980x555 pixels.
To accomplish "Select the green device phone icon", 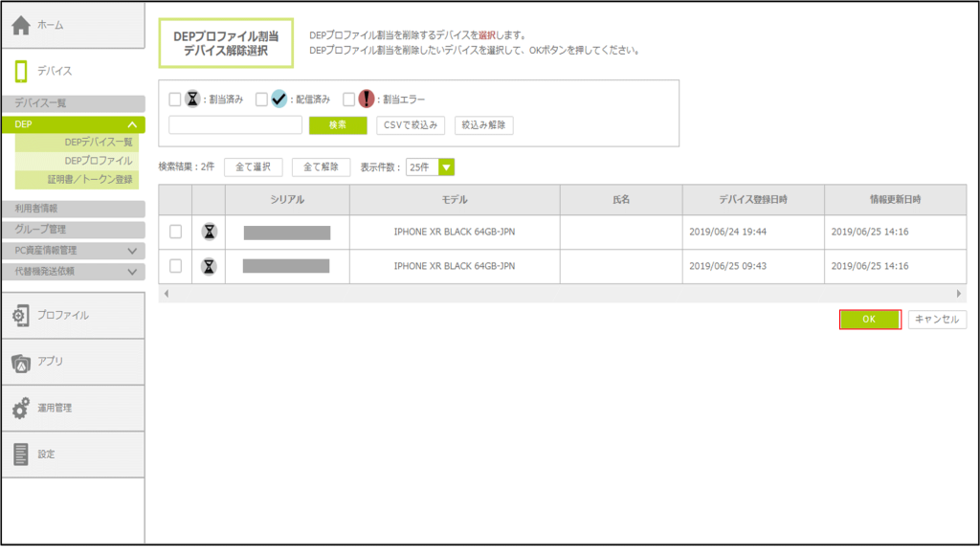I will pyautogui.click(x=22, y=71).
